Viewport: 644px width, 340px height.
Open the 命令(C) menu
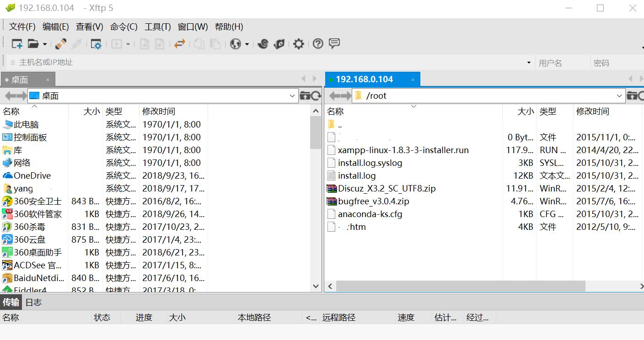[124, 27]
